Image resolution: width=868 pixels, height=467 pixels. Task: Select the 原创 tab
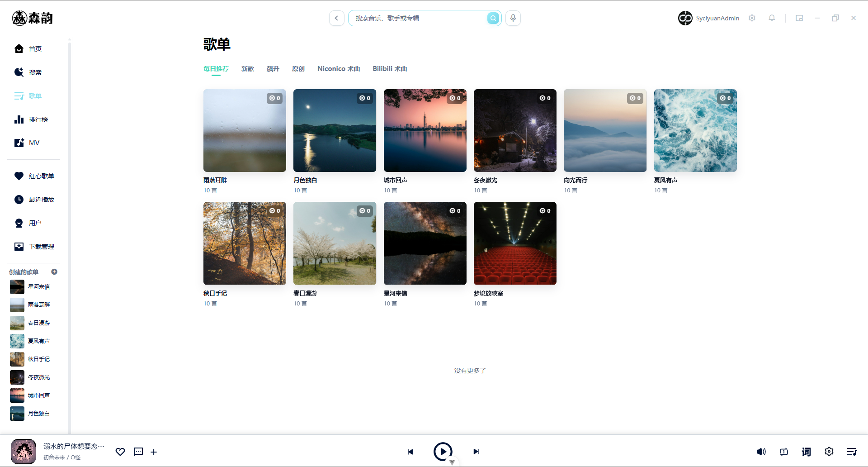point(298,69)
